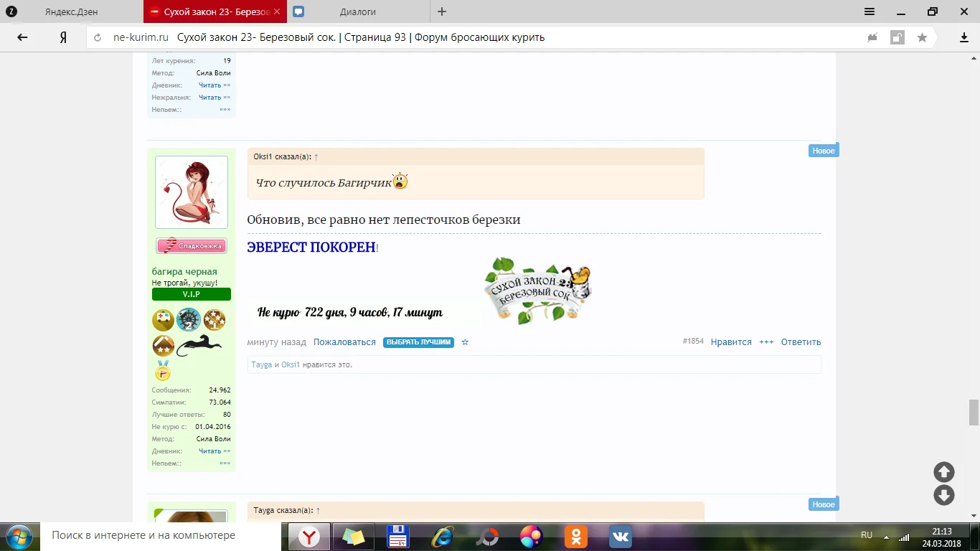Viewport: 980px width, 551px height.
Task: Click the ЭВЕРЕСТ ПОКОРЕН signature text
Action: (313, 248)
